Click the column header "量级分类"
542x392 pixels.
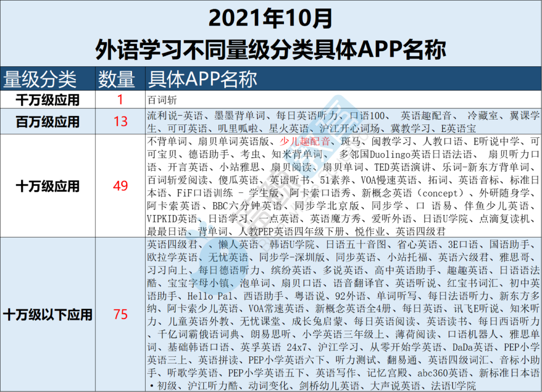point(40,79)
